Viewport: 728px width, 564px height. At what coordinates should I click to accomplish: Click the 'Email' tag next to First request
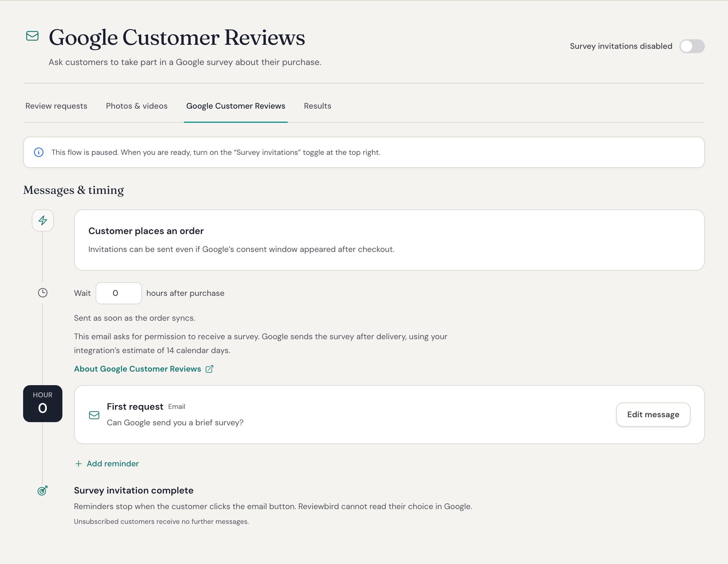point(177,407)
